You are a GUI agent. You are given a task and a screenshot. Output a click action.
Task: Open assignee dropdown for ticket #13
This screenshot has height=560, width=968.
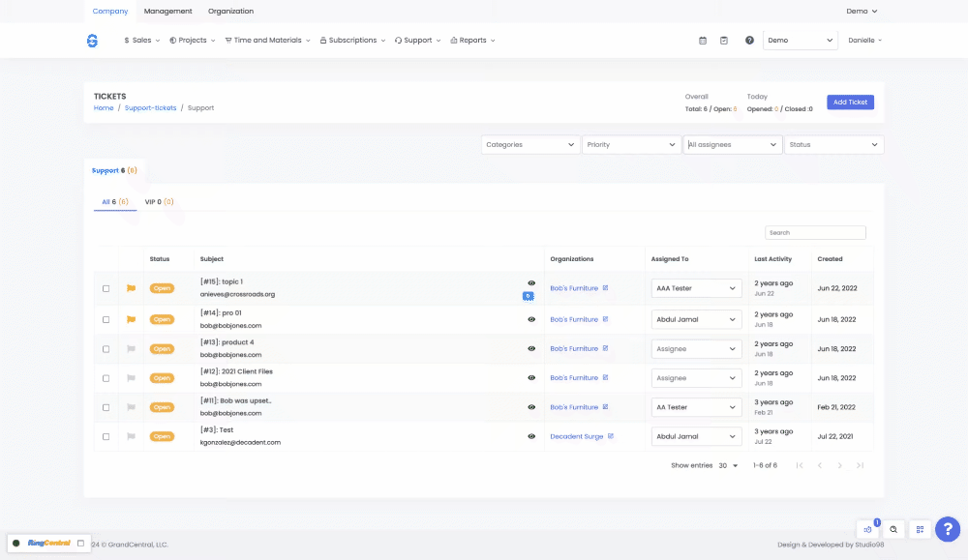point(696,349)
